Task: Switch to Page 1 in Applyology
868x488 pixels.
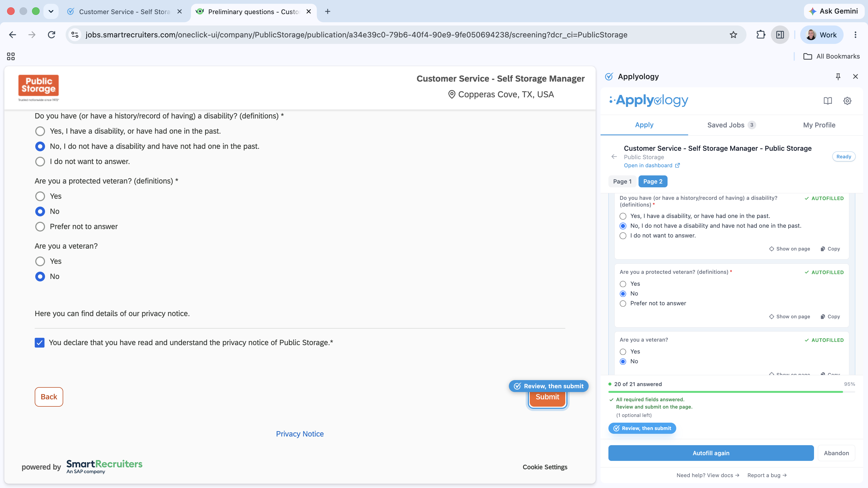Action: (622, 182)
